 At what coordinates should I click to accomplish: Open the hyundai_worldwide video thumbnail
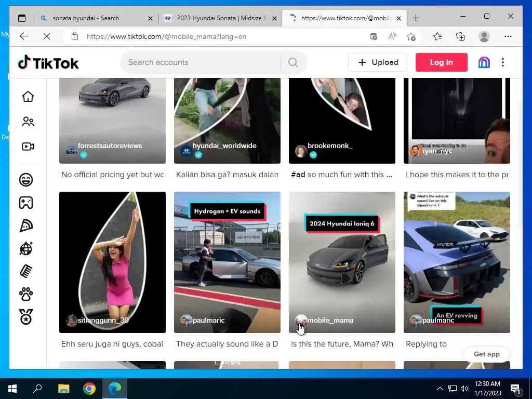tap(227, 121)
